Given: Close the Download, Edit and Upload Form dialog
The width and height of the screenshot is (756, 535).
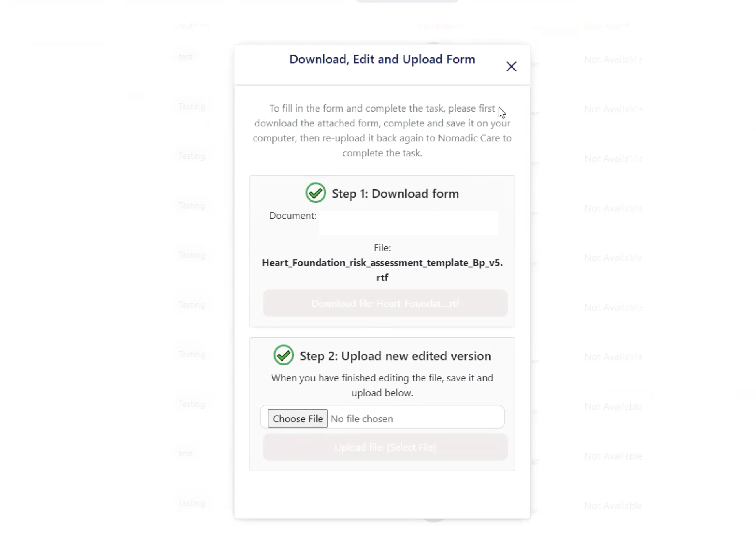Looking at the screenshot, I should [x=511, y=66].
